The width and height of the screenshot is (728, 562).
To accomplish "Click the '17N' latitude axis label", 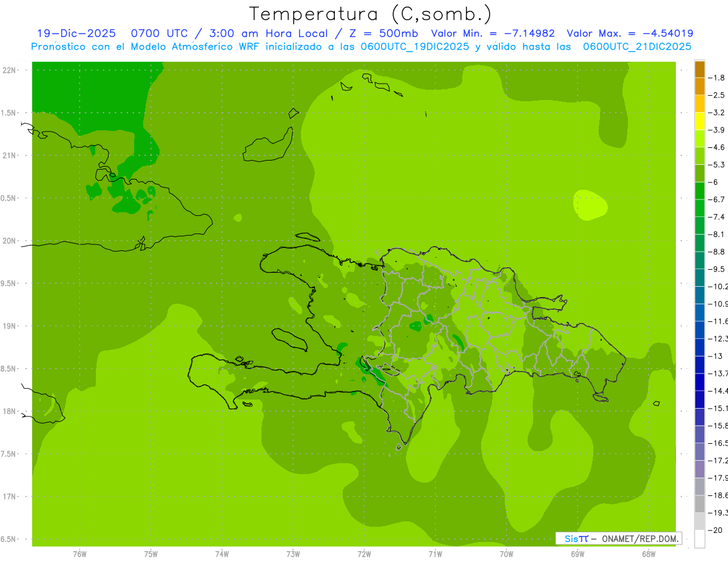I will pos(9,497).
